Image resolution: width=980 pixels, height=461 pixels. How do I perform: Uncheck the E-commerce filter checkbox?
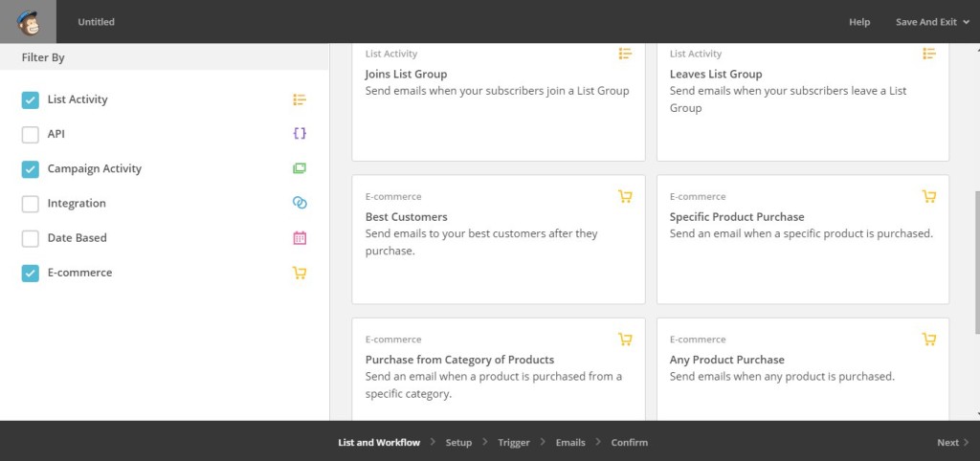click(30, 273)
